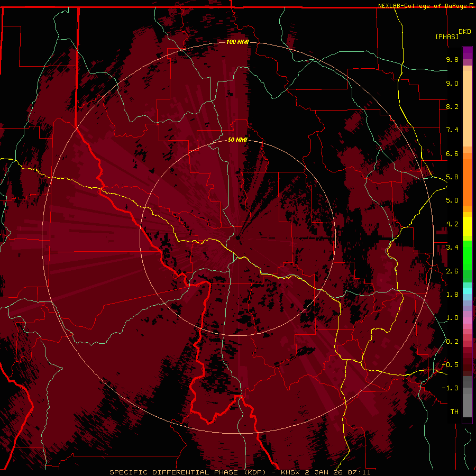Click the bright green color bar segment
Image resolution: width=476 pixels, height=476 pixels.
467,255
